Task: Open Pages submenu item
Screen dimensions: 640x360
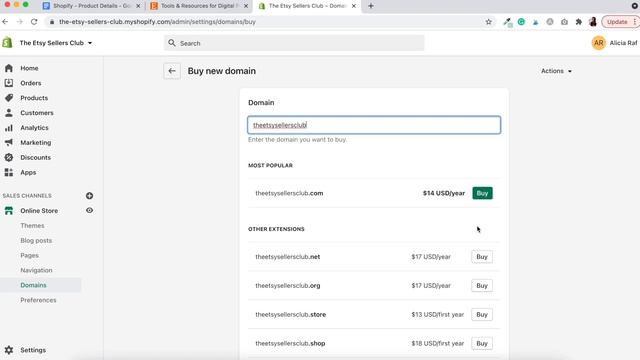Action: click(29, 256)
